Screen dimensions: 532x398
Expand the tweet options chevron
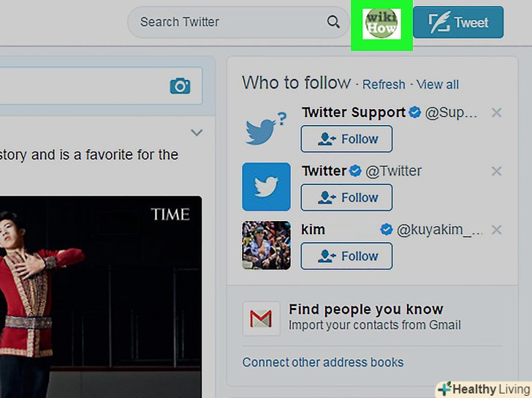pyautogui.click(x=196, y=132)
